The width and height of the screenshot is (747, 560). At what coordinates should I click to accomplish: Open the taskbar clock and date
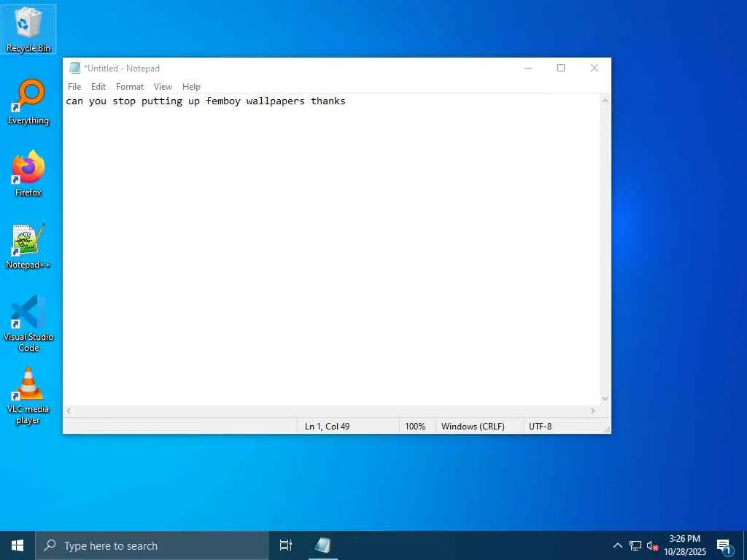(684, 545)
